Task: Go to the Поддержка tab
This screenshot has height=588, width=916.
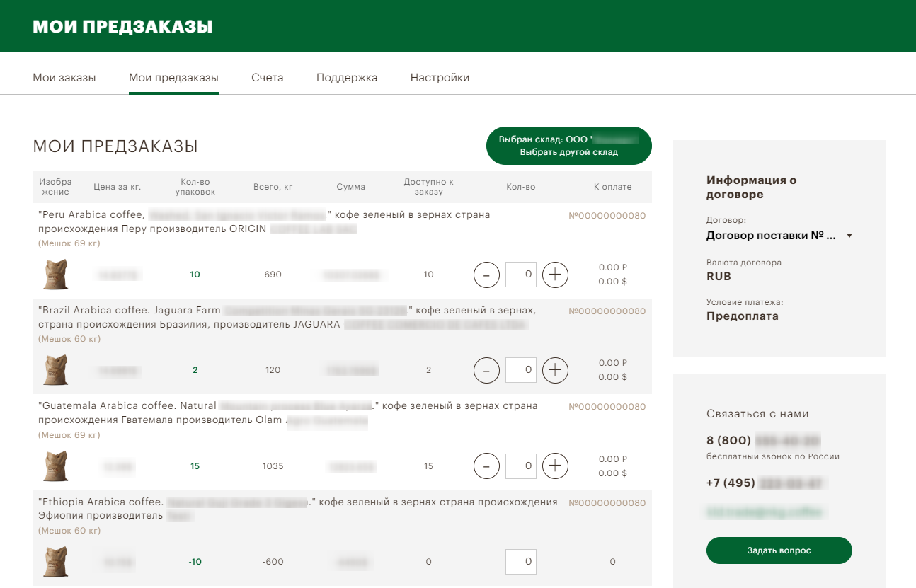Action: (x=347, y=78)
